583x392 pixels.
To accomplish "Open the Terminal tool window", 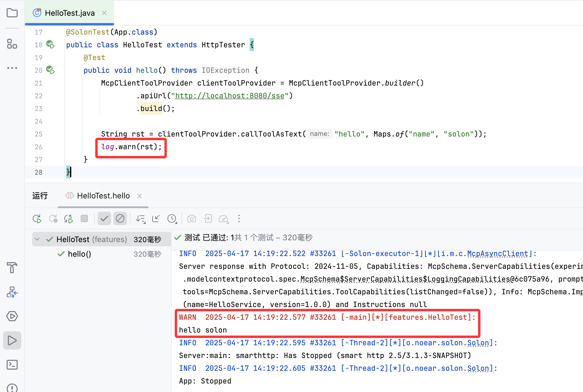I will (12, 365).
